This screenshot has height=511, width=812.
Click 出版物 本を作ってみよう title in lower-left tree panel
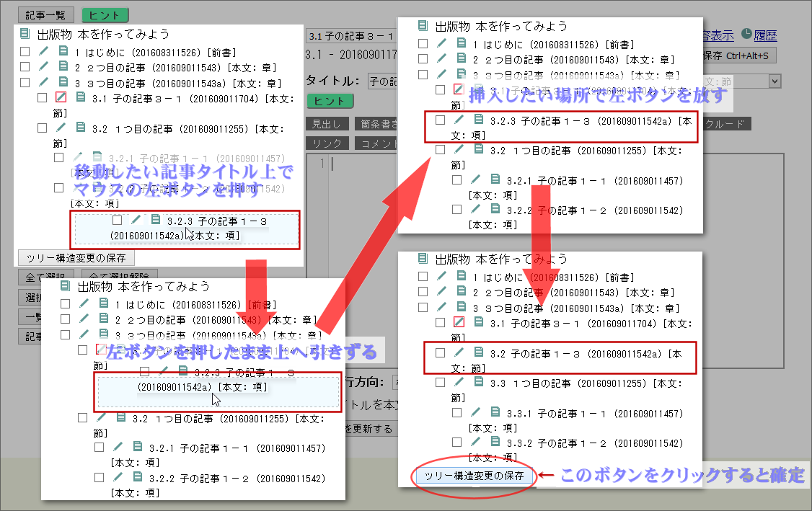point(144,286)
